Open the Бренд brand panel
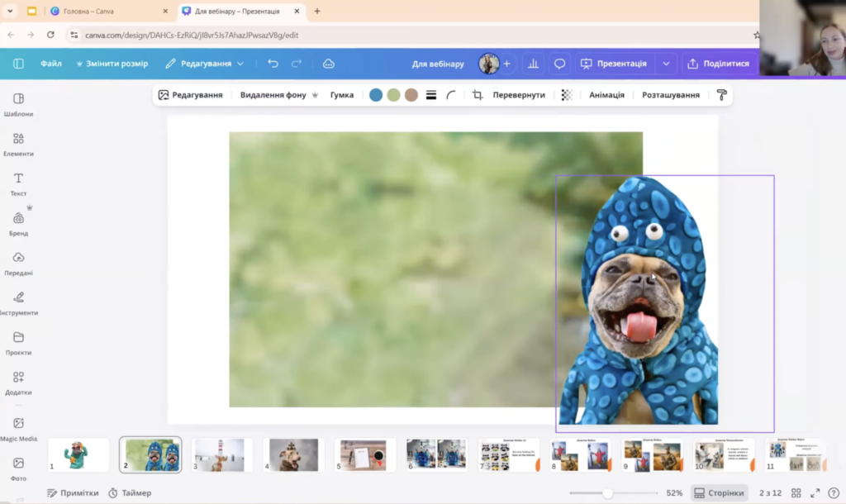The image size is (846, 504). (x=18, y=224)
